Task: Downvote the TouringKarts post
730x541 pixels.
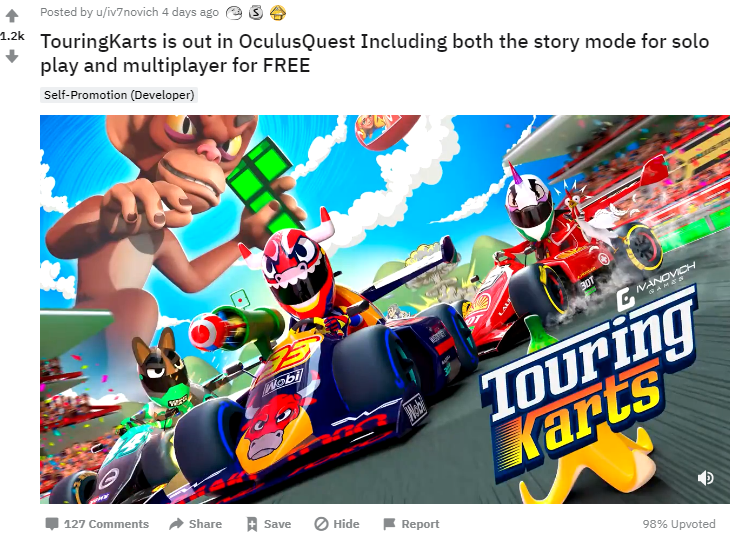Action: pos(12,57)
